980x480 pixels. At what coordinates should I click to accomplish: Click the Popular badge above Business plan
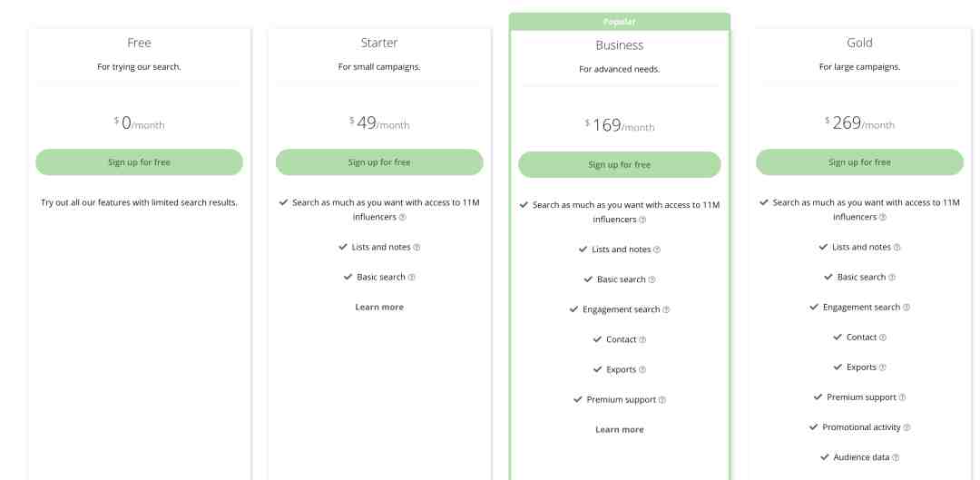(x=620, y=21)
